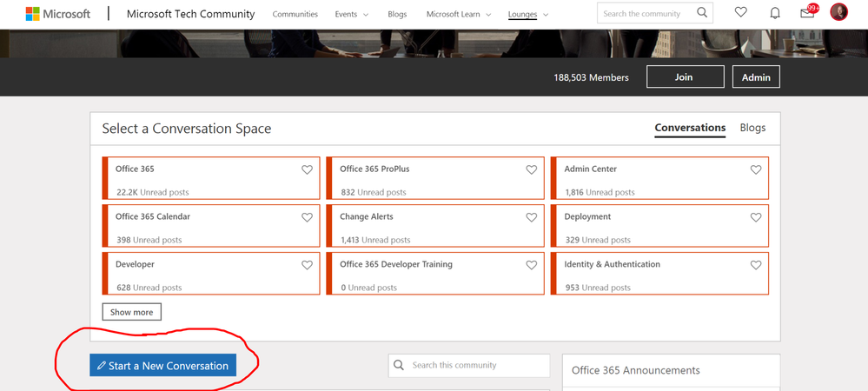868x391 pixels.
Task: Favorite the Deployment space
Action: [x=756, y=217]
